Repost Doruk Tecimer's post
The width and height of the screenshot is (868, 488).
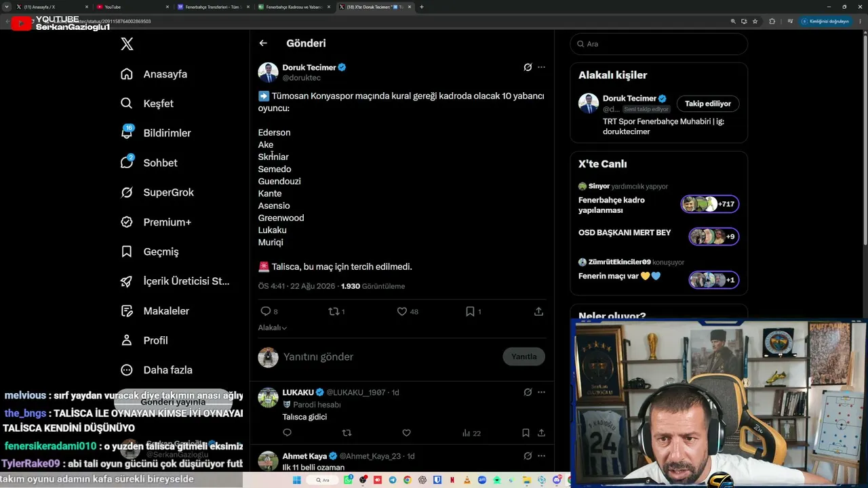click(x=333, y=311)
